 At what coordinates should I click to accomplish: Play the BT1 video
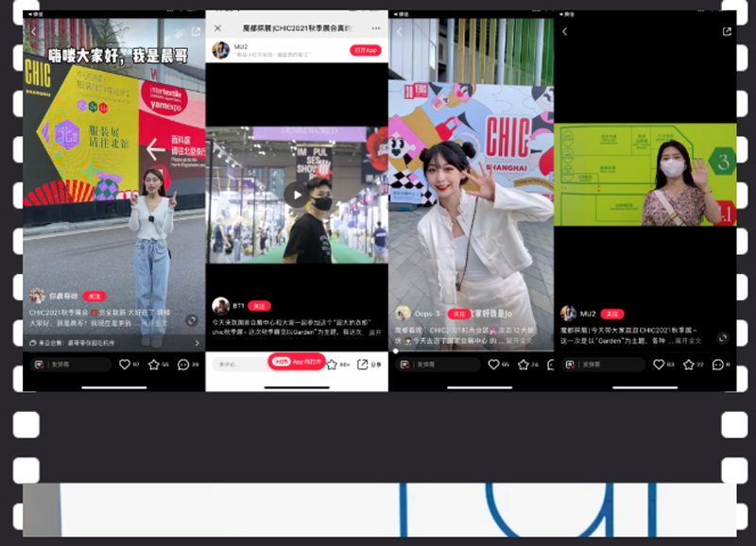point(297,195)
